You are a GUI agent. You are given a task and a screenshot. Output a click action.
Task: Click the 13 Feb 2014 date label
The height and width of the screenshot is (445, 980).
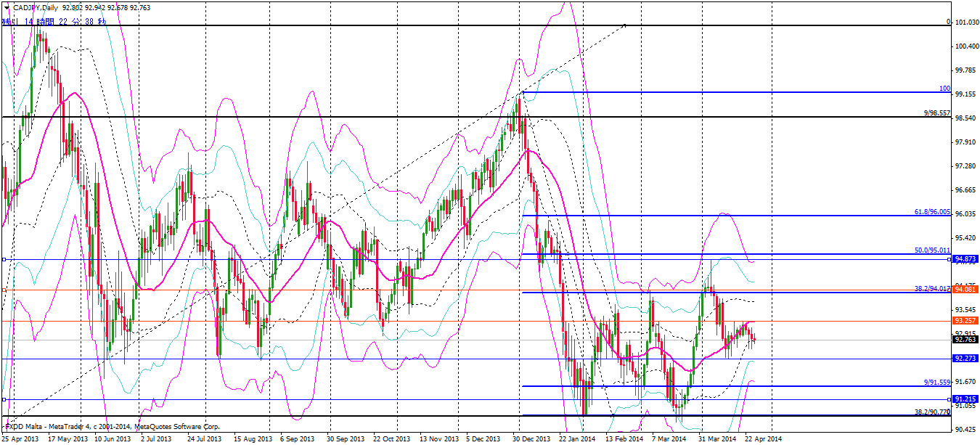[x=624, y=439]
